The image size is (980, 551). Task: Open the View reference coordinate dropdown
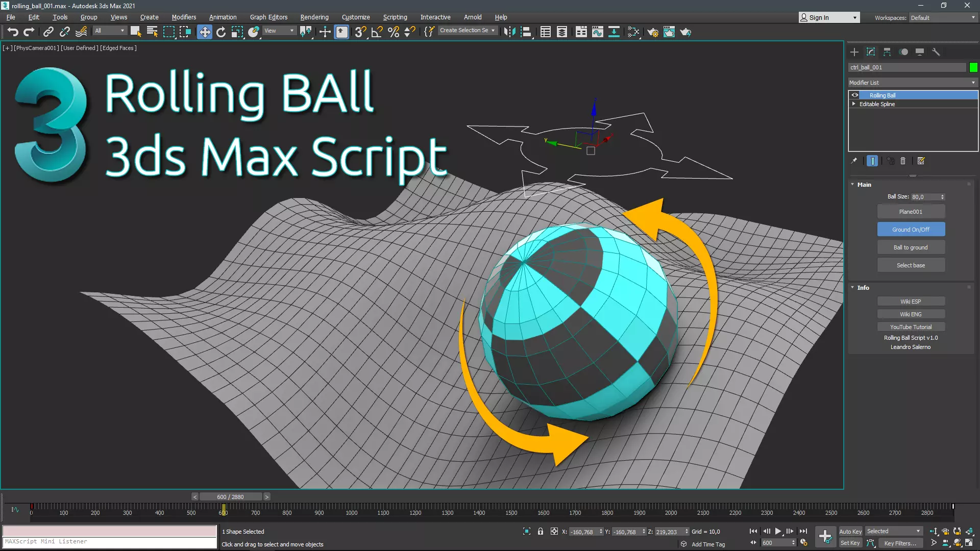(279, 31)
